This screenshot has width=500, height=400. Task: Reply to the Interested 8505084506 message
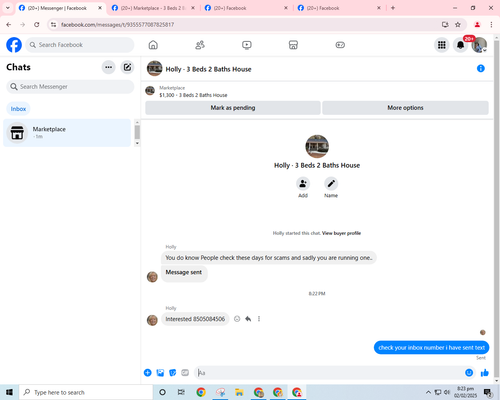coord(248,319)
